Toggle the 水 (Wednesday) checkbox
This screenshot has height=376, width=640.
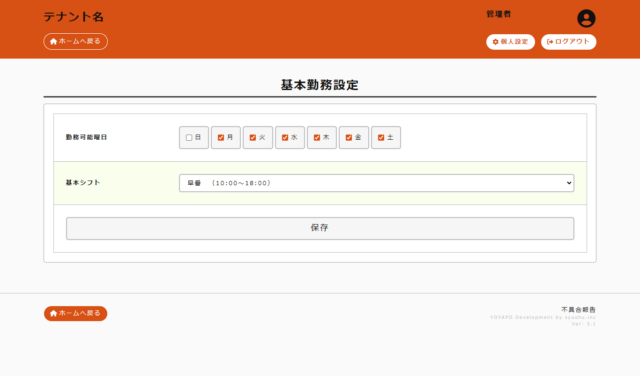285,138
